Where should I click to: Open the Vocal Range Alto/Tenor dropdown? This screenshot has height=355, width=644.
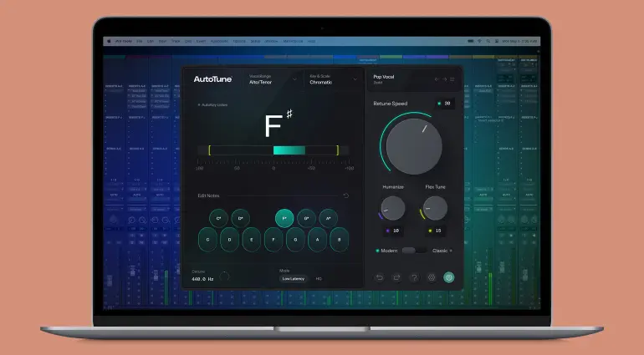point(271,79)
